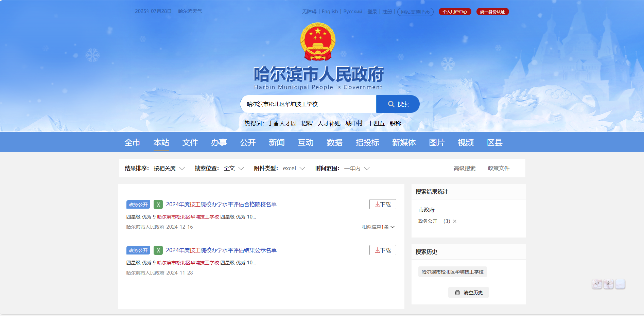
Task: Click the 注册 register link
Action: point(387,12)
